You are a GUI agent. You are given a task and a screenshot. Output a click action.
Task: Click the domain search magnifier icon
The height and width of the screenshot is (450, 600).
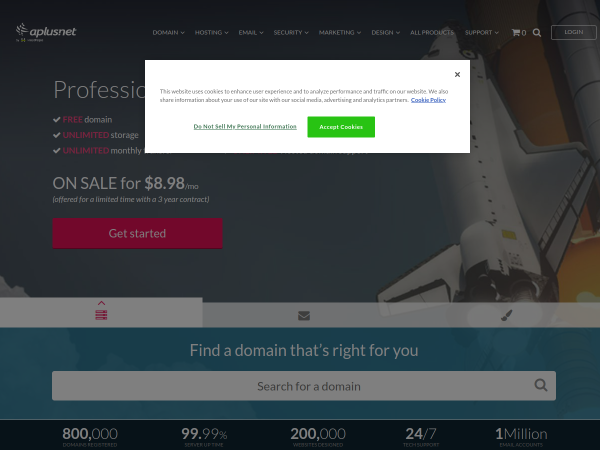(541, 385)
